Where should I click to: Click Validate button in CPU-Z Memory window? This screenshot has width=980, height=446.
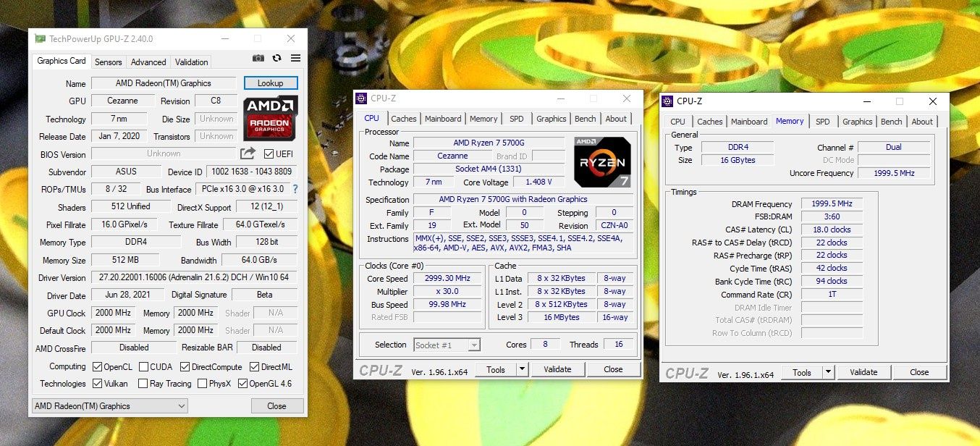coord(863,372)
